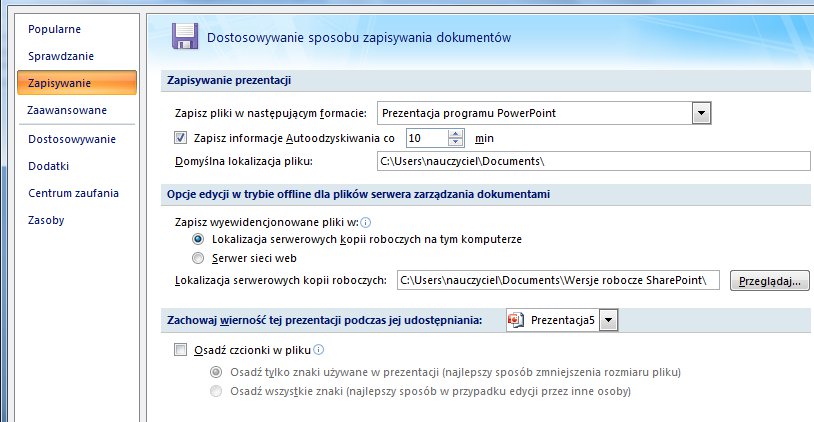814x422 pixels.
Task: Open the Zasoby category
Action: coord(46,220)
